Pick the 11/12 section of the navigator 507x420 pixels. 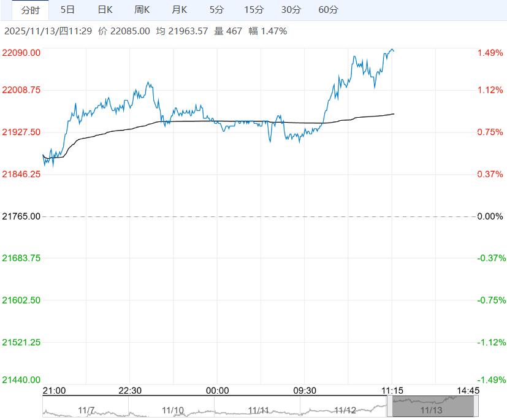[344, 408]
